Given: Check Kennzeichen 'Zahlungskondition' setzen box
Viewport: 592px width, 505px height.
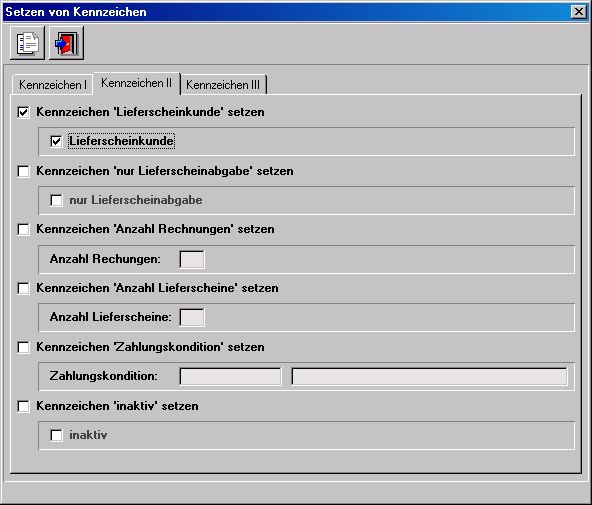Looking at the screenshot, I should (23, 347).
